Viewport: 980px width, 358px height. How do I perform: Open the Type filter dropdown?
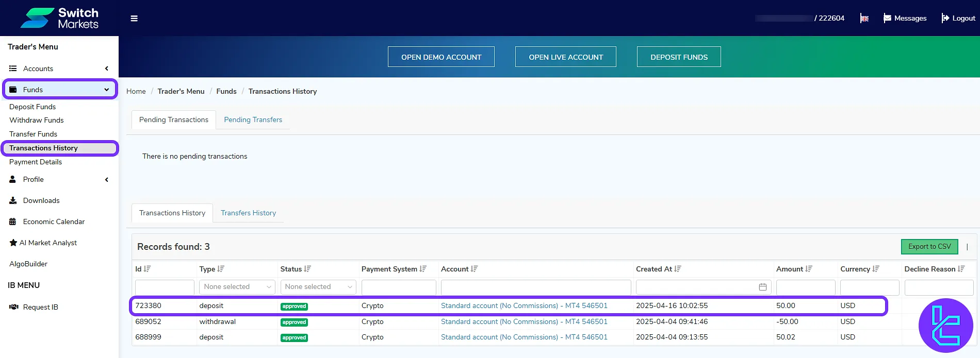[237, 287]
